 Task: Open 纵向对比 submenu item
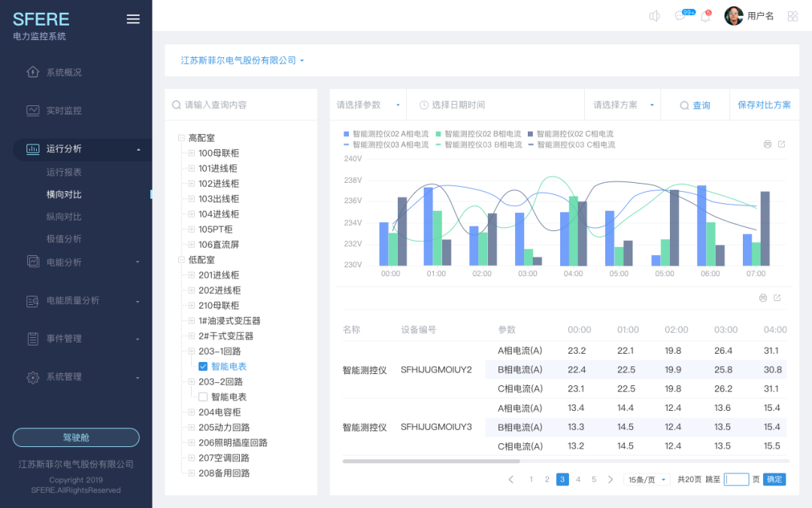coord(64,217)
